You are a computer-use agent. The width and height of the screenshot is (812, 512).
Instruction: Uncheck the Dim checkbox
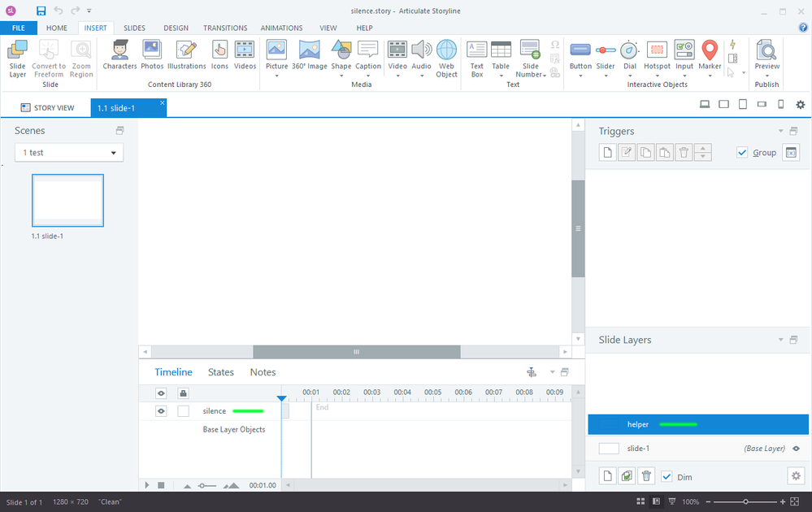667,477
